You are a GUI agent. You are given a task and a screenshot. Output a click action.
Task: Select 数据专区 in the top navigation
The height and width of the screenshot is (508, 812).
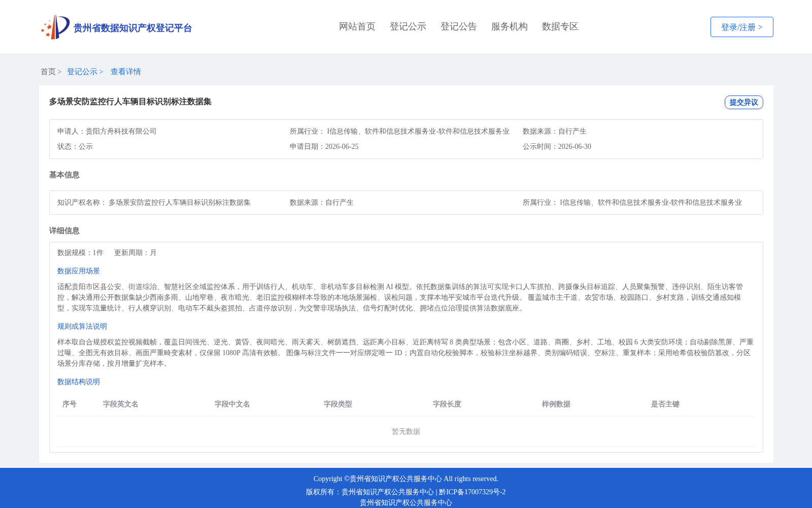tap(560, 26)
